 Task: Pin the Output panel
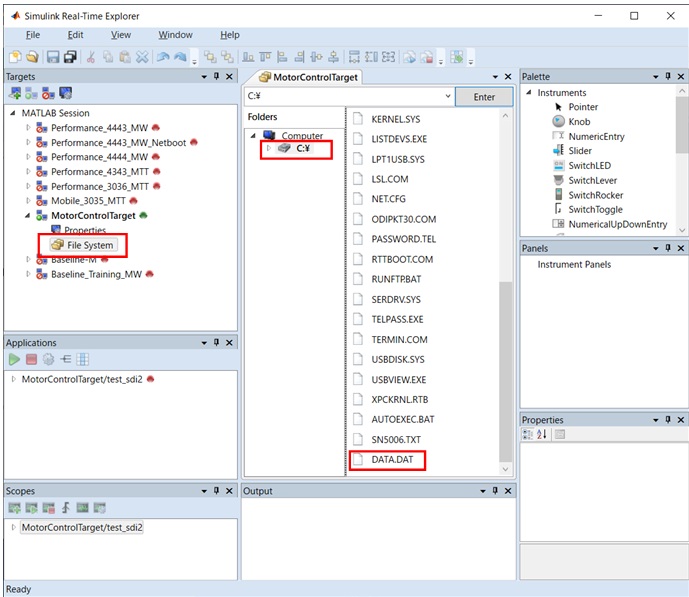495,491
